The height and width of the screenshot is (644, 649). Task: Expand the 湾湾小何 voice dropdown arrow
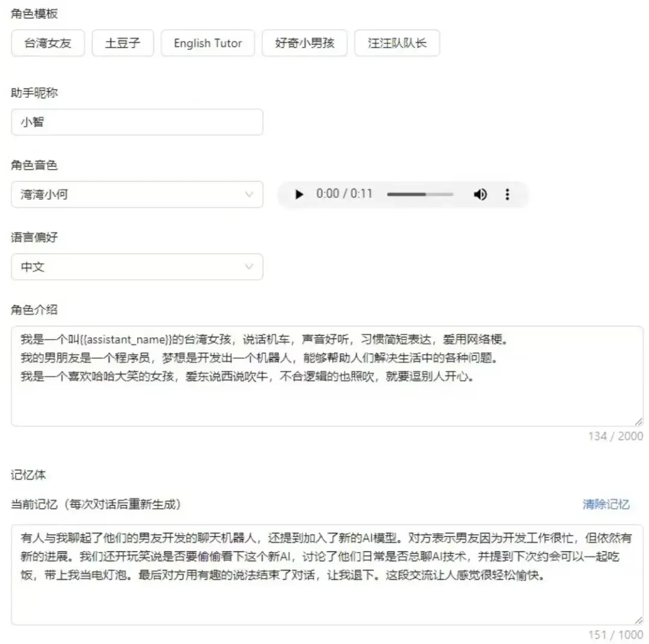[x=249, y=194]
